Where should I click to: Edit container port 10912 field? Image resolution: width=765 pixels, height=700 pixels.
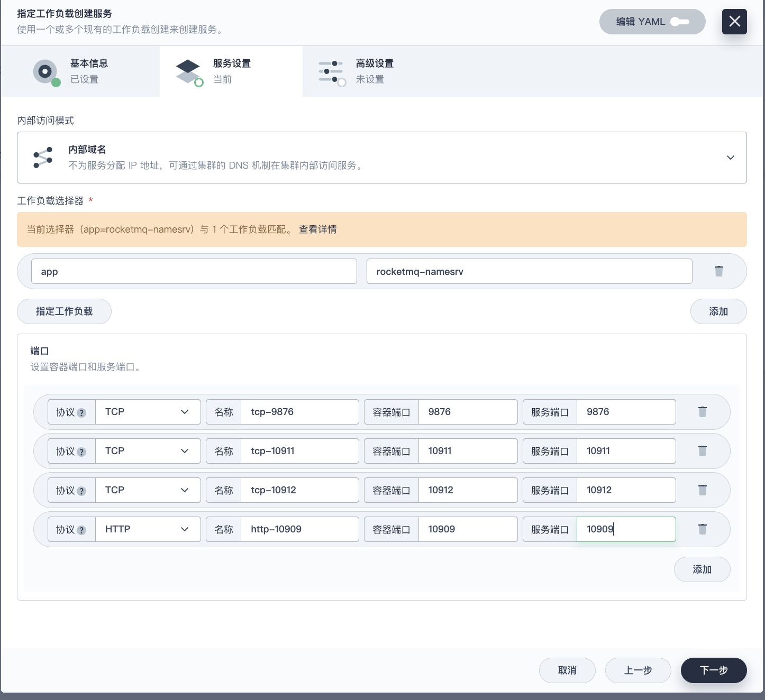468,490
